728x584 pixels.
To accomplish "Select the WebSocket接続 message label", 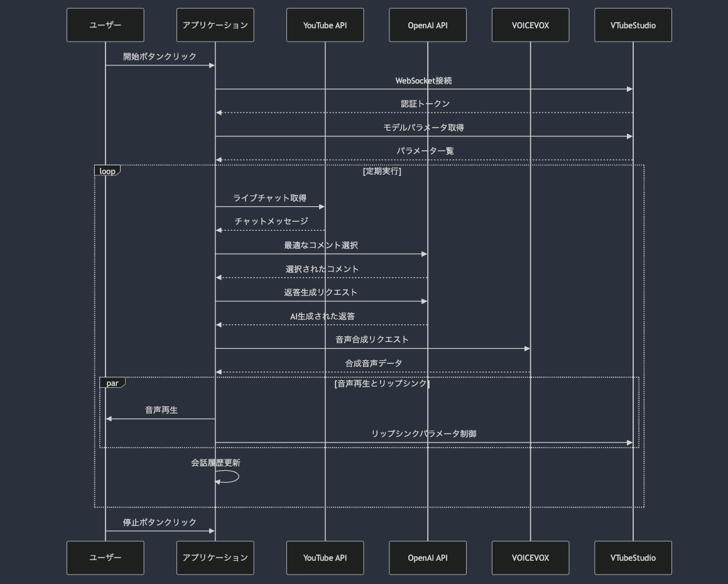I will click(424, 80).
